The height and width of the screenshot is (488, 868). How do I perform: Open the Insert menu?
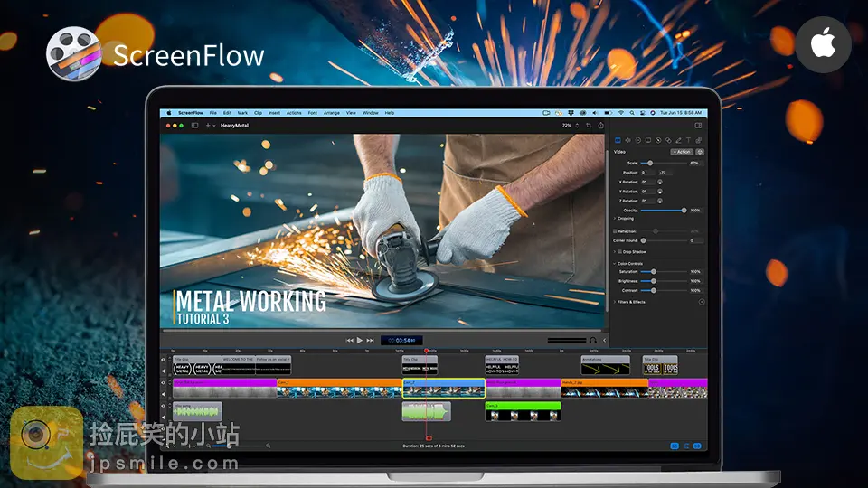(x=275, y=113)
